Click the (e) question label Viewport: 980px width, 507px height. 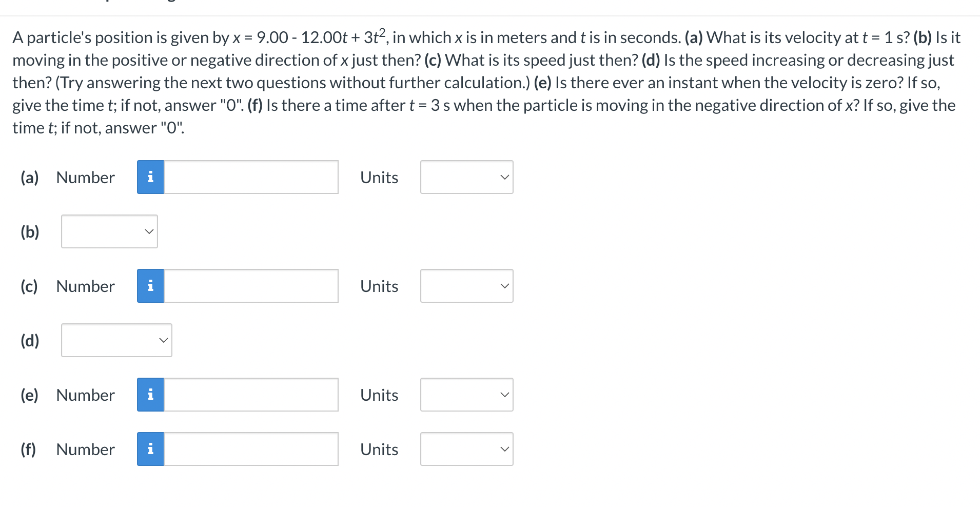point(29,394)
